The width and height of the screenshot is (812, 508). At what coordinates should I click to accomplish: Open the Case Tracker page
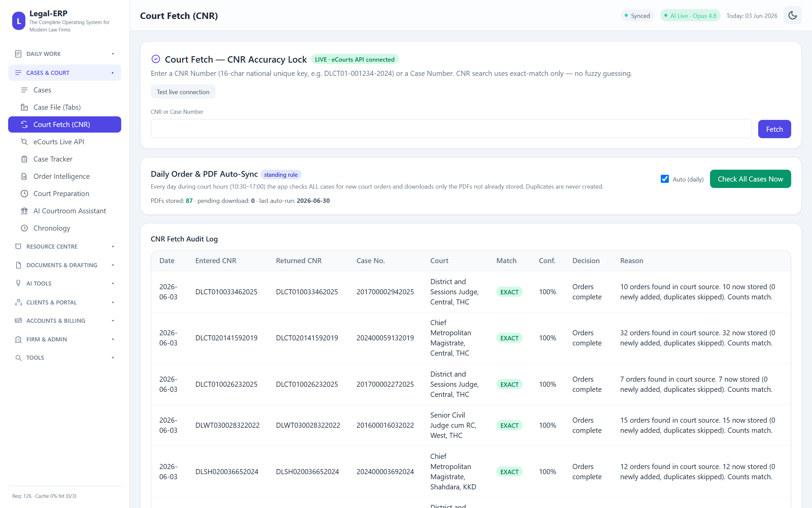(65, 159)
